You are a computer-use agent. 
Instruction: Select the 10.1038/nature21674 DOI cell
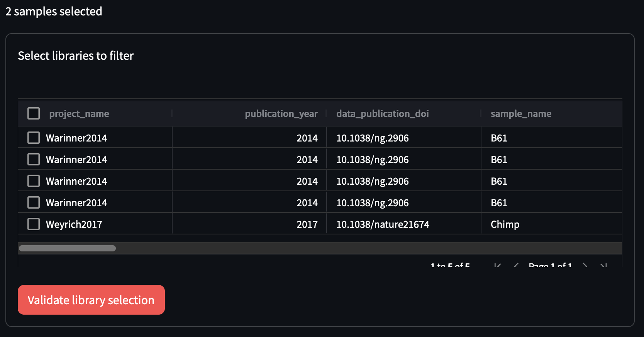pos(404,224)
